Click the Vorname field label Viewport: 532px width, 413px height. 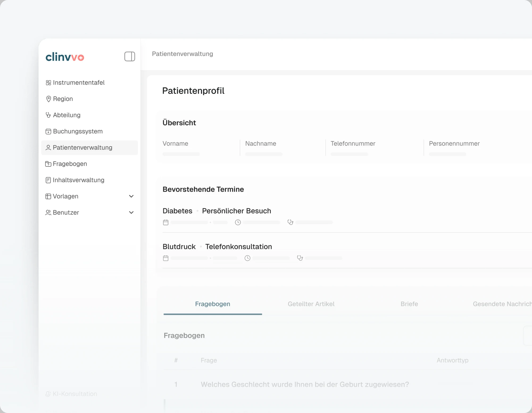(x=175, y=144)
